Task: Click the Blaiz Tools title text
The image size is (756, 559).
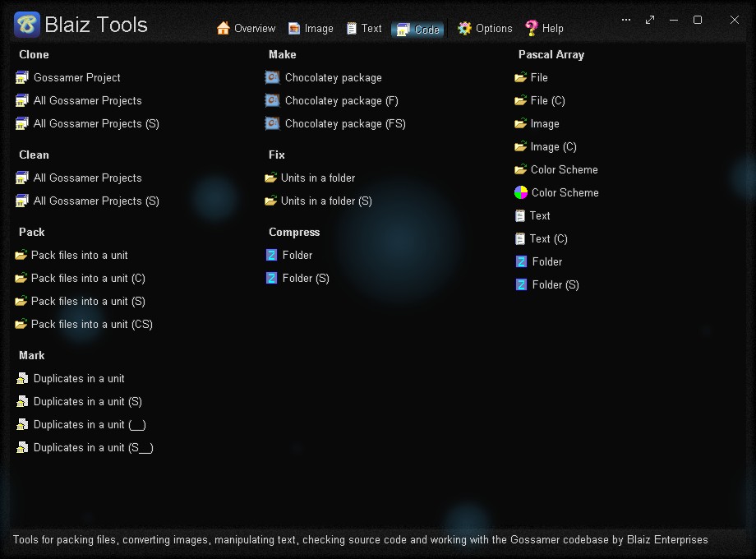Action: point(96,25)
